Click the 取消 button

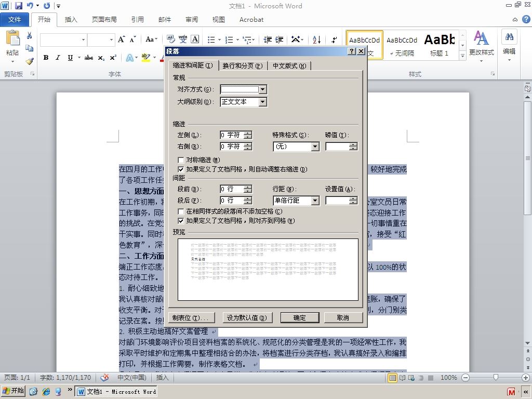(343, 317)
